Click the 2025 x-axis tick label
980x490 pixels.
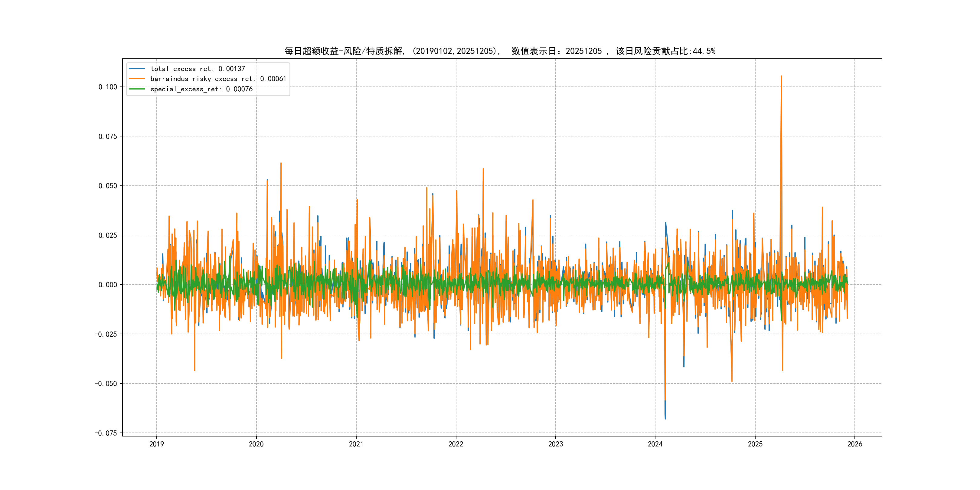755,444
